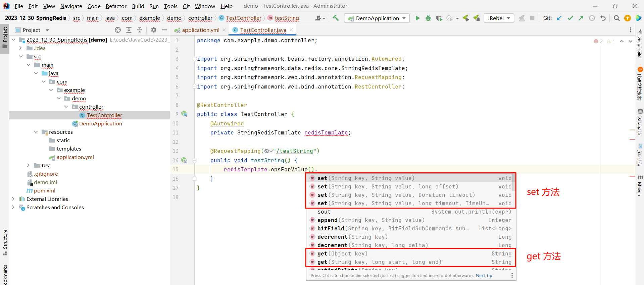
Task: Open the Profiler run icon
Action: (x=450, y=18)
